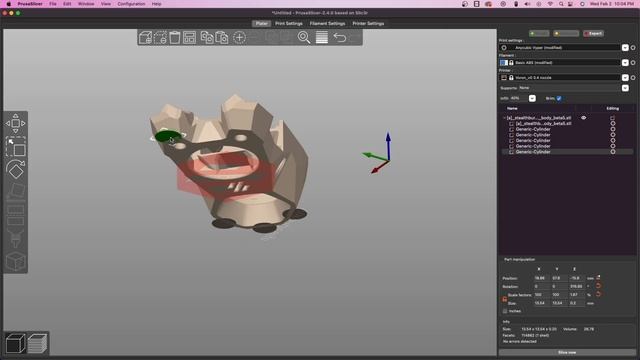Open Printer settings gear icon
Viewport: 640px width, 360px height.
(x=633, y=78)
